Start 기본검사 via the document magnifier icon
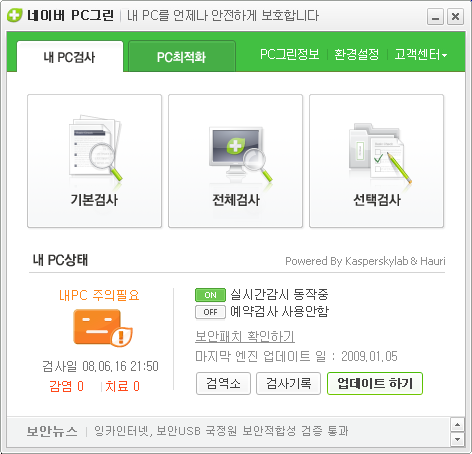Image resolution: width=472 pixels, height=454 pixels. click(95, 148)
